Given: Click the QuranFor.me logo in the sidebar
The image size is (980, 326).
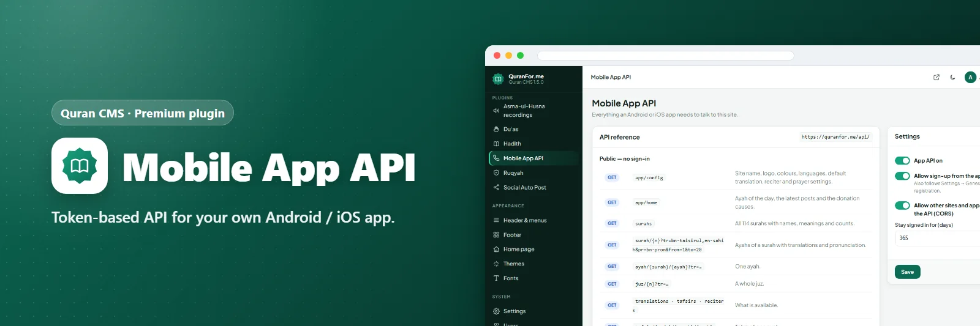Looking at the screenshot, I should coord(498,79).
